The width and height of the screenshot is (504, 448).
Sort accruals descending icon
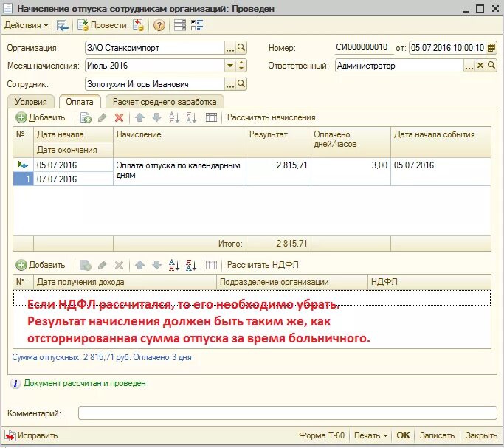coord(191,117)
